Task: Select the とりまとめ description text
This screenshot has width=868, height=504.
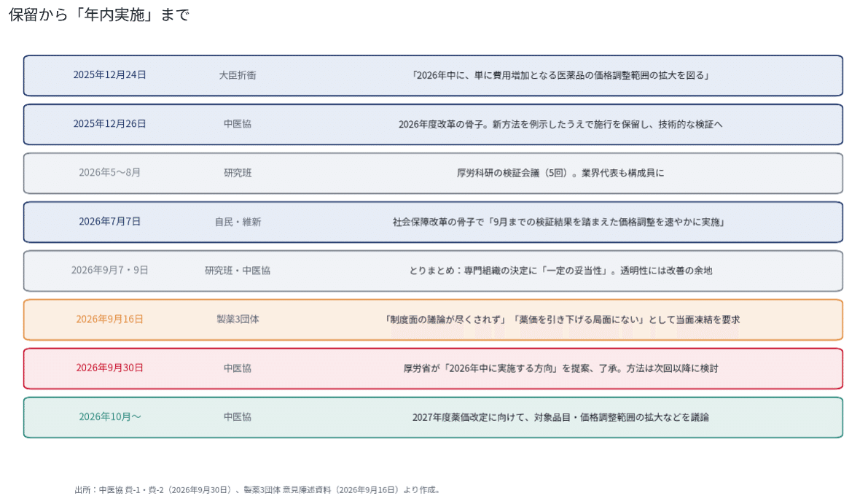Action: (560, 271)
